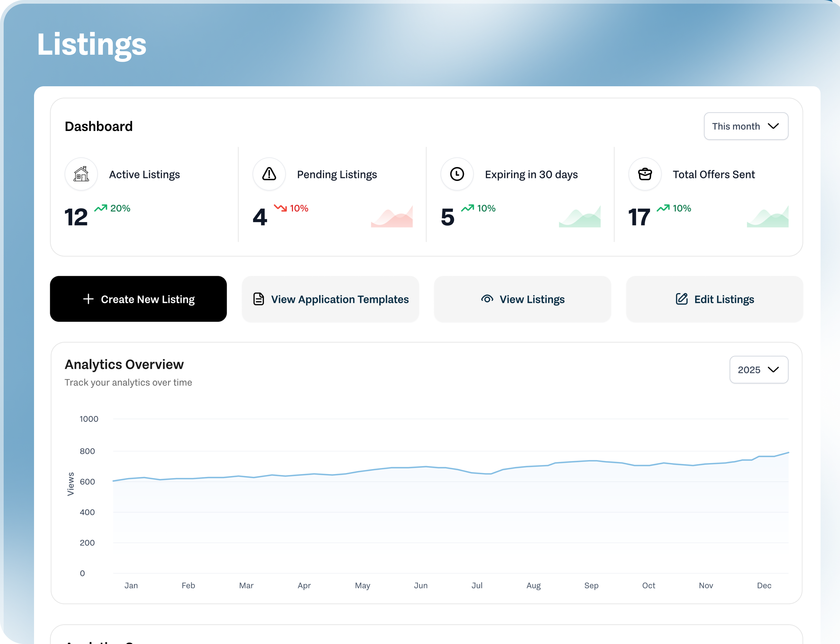Screen dimensions: 840x644
Task: Click the Active Listings count 12
Action: click(76, 218)
